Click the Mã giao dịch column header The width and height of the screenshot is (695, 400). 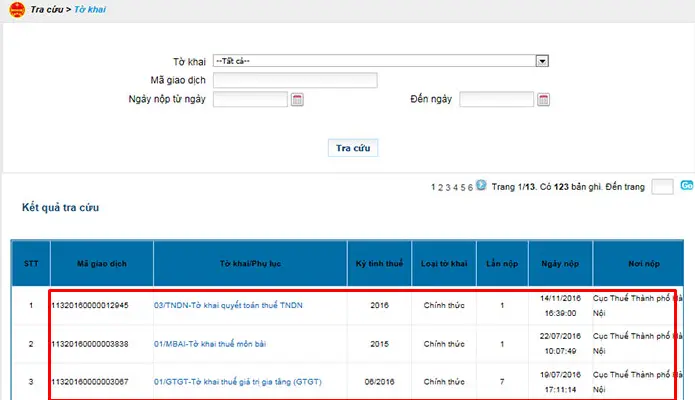pyautogui.click(x=102, y=263)
